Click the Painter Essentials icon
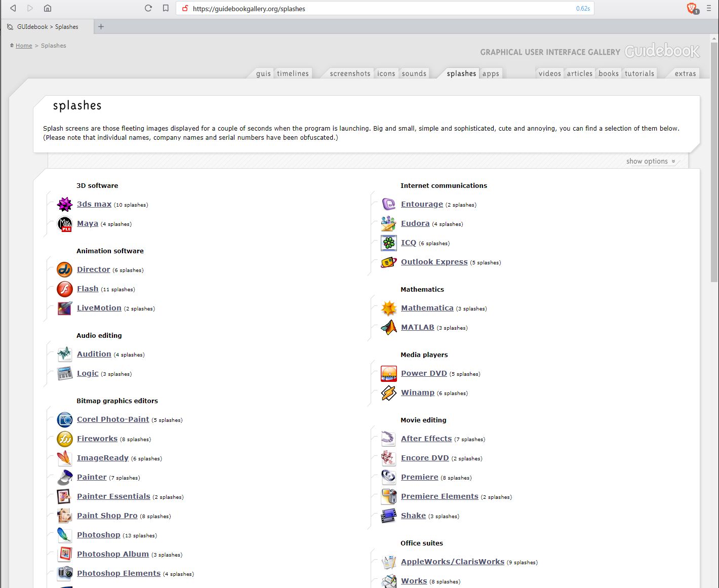Image resolution: width=719 pixels, height=588 pixels. 65,497
